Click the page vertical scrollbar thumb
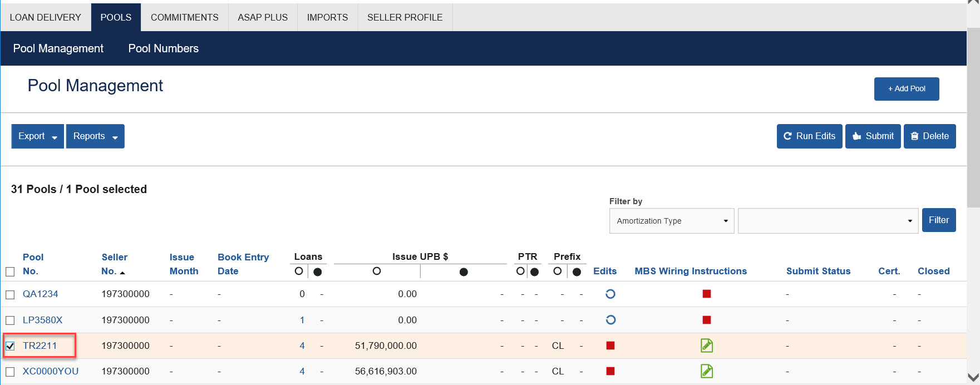This screenshot has height=385, width=980. point(973,117)
